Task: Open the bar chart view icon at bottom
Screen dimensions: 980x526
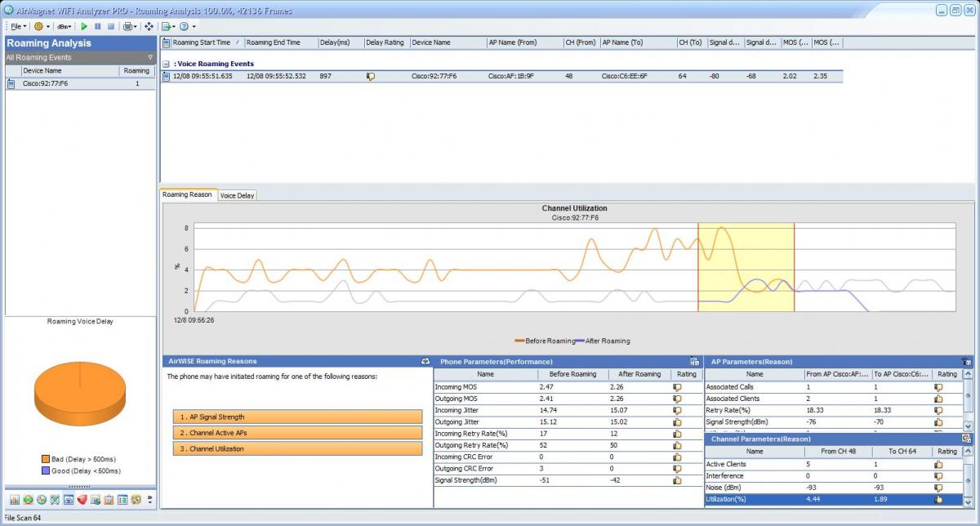Action: 16,499
